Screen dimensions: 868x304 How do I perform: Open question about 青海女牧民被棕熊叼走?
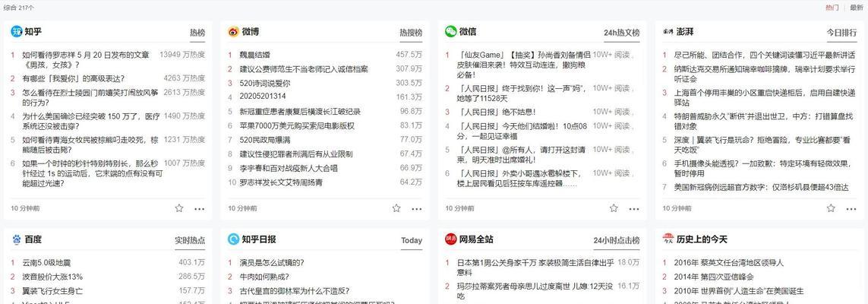click(90, 144)
